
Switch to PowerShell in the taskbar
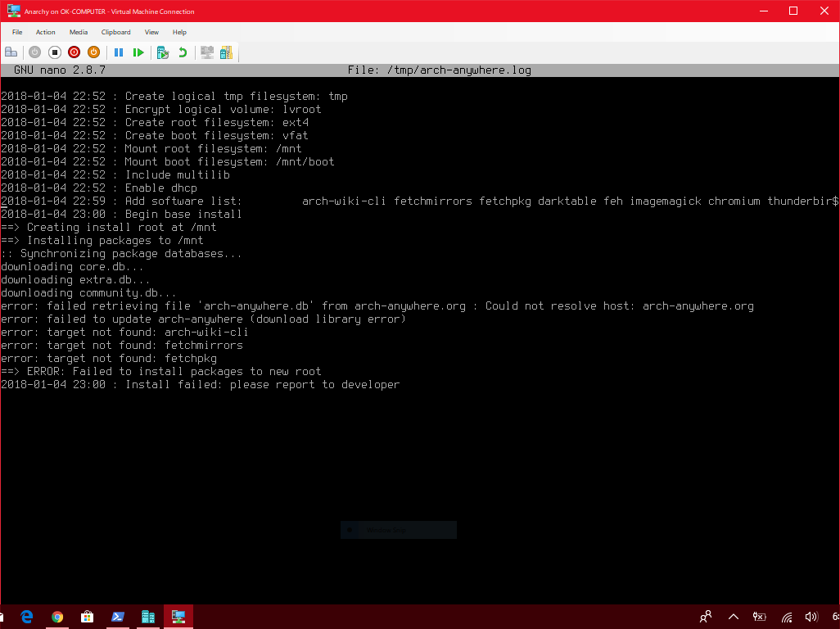tap(118, 617)
